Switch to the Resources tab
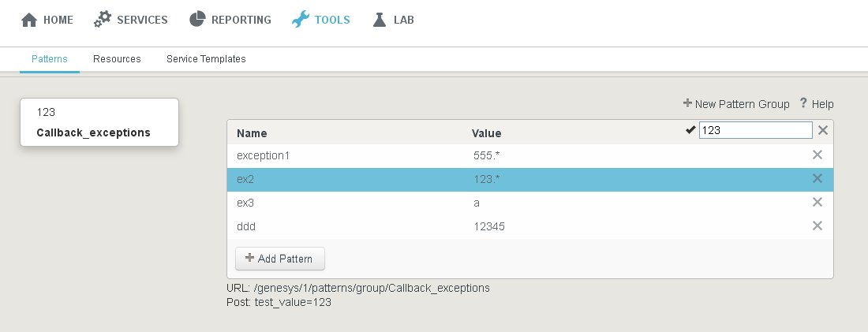Image resolution: width=868 pixels, height=332 pixels. pyautogui.click(x=117, y=59)
